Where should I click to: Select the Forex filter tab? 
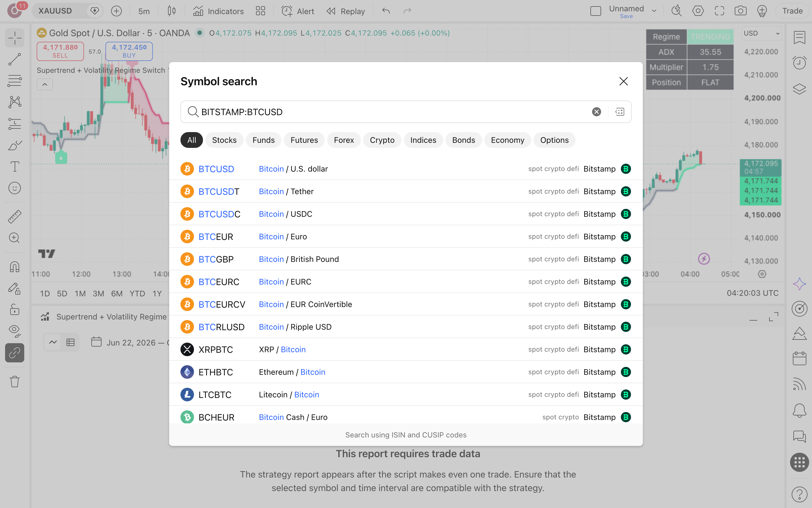click(344, 140)
